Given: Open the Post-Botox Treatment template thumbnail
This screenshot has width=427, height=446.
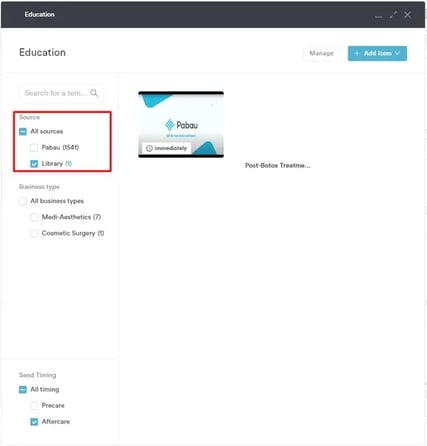Looking at the screenshot, I should point(181,124).
